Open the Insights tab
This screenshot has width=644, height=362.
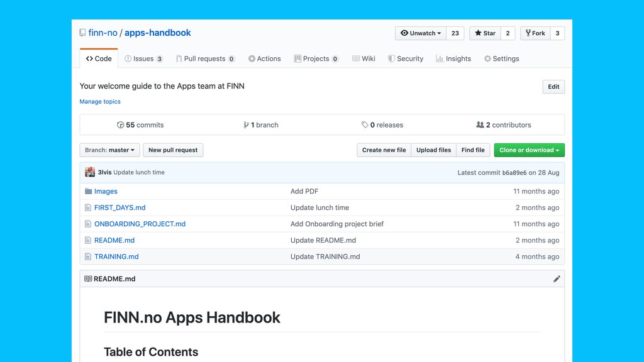point(453,58)
